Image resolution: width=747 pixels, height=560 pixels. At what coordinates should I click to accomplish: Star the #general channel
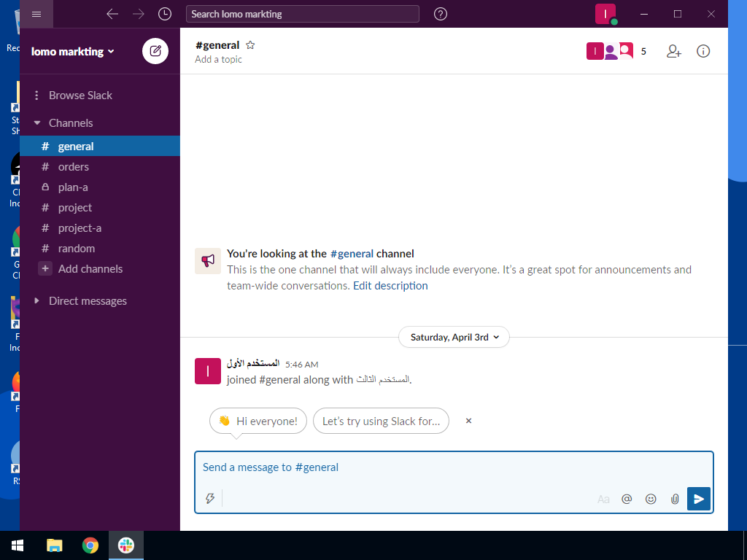click(x=250, y=45)
